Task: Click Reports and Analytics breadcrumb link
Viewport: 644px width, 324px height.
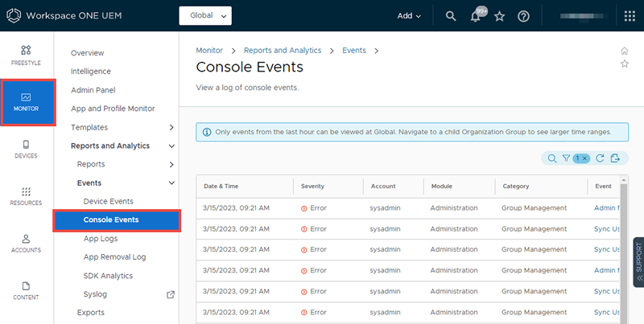Action: coord(283,51)
